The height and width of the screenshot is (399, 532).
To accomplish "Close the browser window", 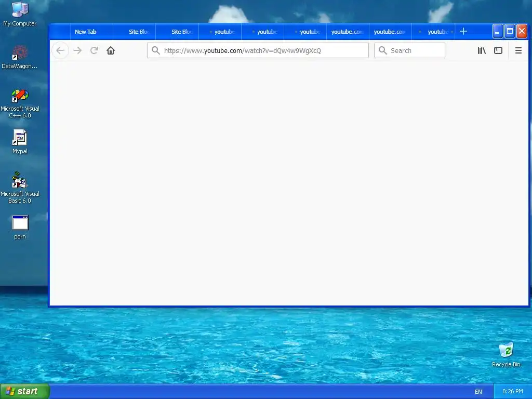I will pos(522,32).
